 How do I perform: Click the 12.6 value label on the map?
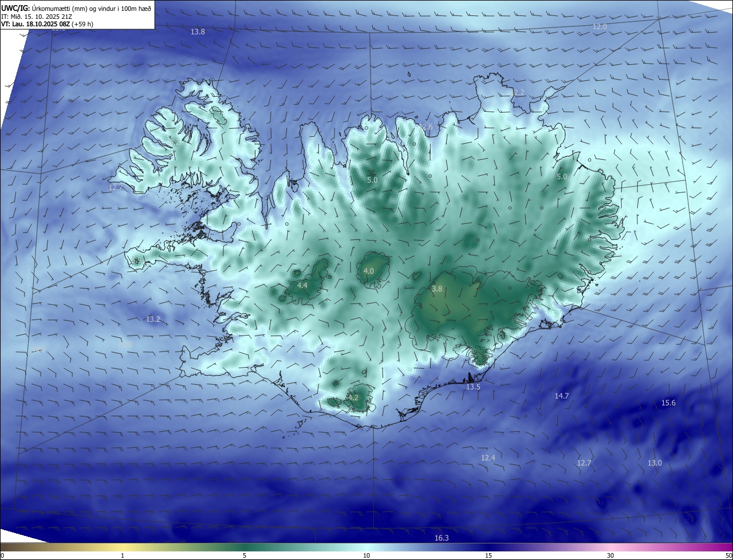[425, 127]
